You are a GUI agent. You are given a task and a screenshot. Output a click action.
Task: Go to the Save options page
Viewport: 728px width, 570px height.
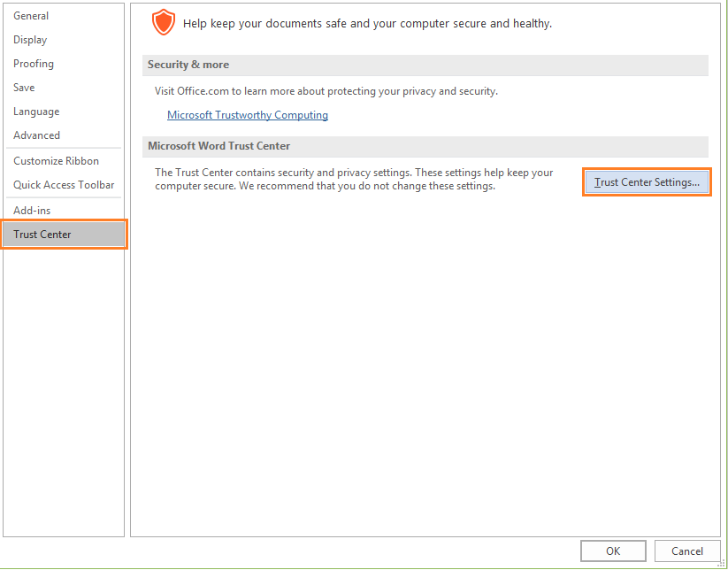(24, 88)
